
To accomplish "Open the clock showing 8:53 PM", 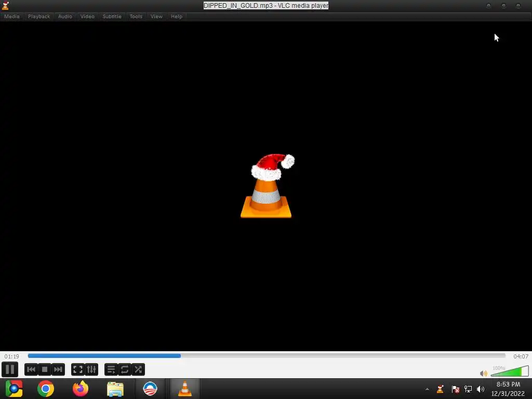I will pyautogui.click(x=508, y=389).
